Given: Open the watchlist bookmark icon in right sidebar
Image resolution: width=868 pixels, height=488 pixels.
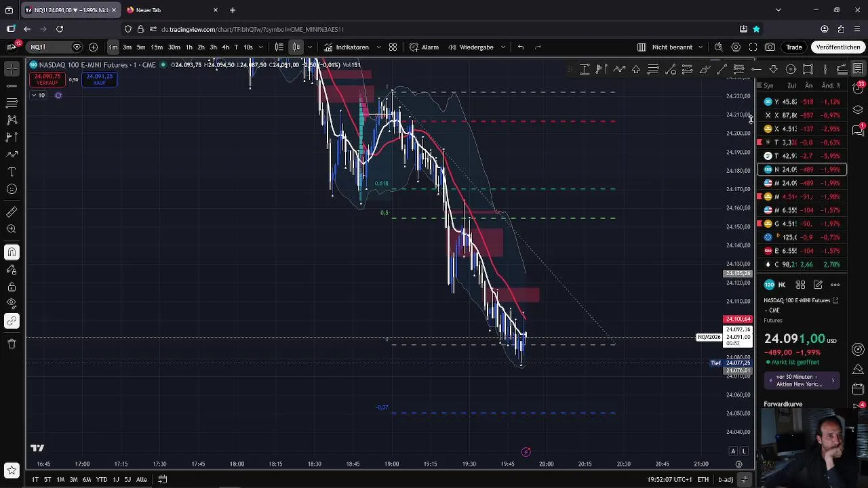Looking at the screenshot, I should click(x=858, y=68).
